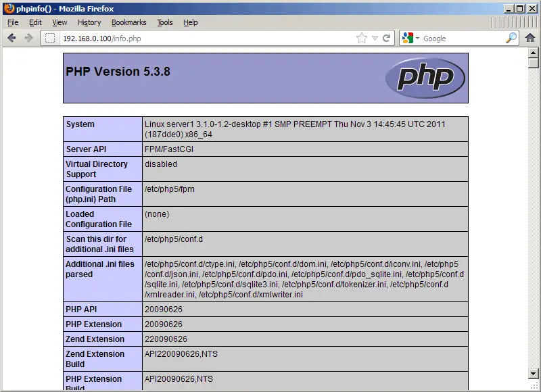Click the Firefox icon in title bar
Image resolution: width=541 pixels, height=392 pixels.
tap(9, 8)
